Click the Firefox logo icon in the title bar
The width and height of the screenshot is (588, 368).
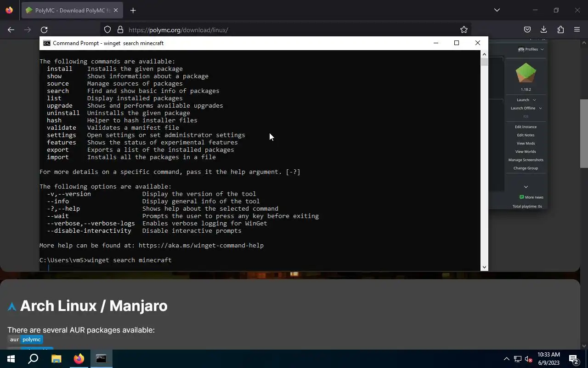pos(9,10)
